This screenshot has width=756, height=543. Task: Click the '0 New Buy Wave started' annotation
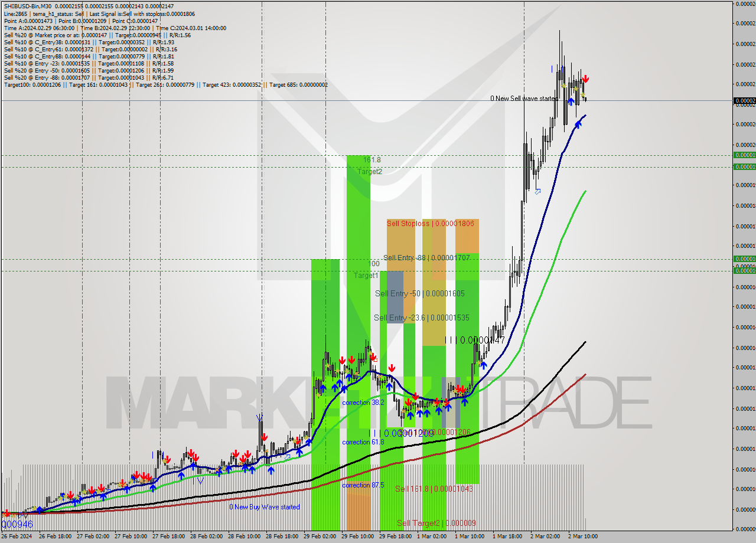pyautogui.click(x=265, y=507)
